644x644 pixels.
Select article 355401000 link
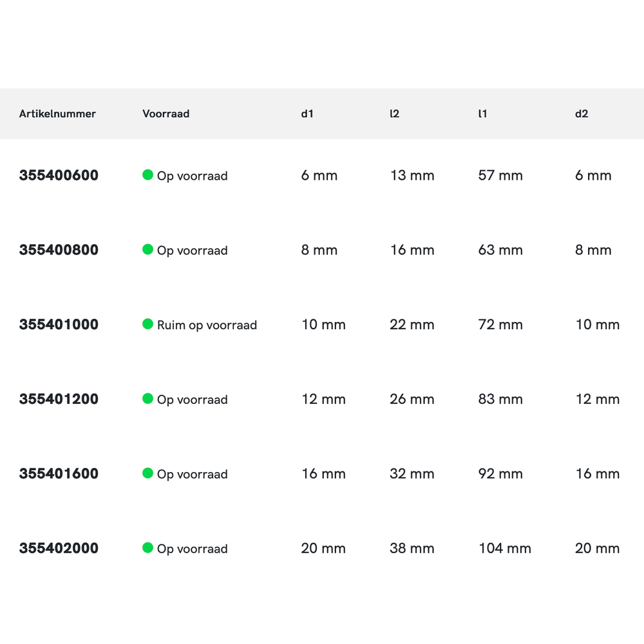pos(59,325)
